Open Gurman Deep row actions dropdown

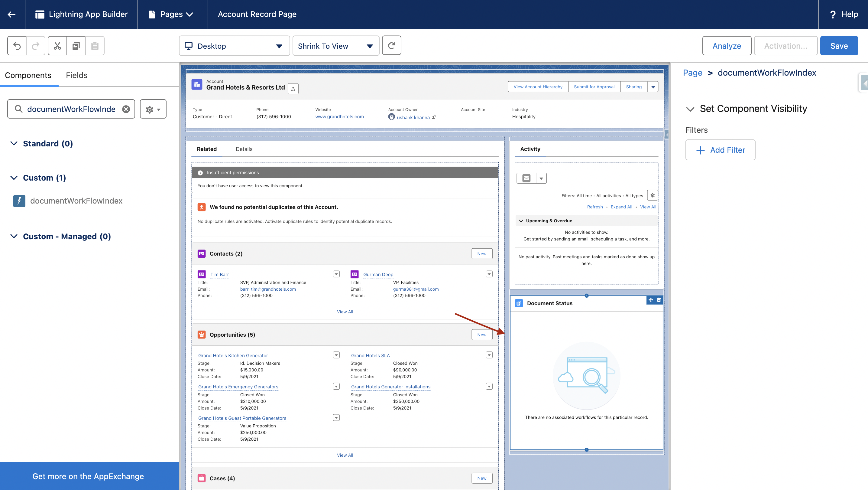tap(489, 274)
